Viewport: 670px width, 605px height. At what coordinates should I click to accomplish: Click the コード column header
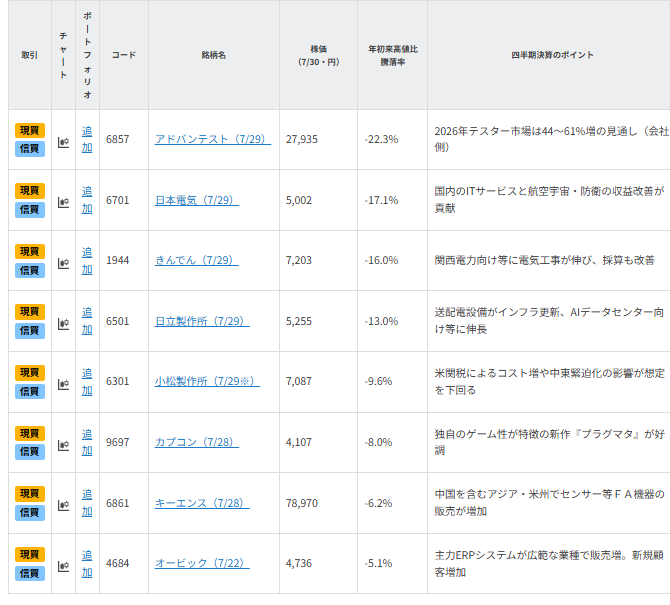click(x=124, y=55)
